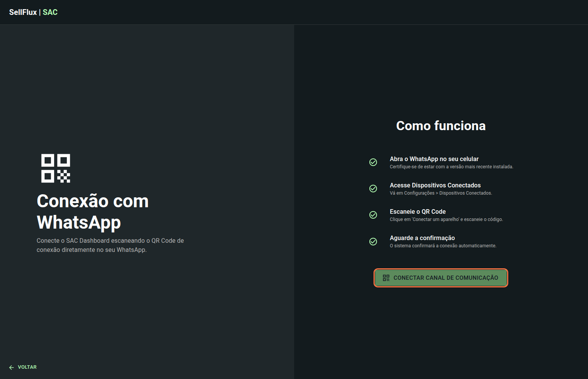Click the Conexão com WhatsApp heading
This screenshot has width=588, height=379.
(93, 211)
